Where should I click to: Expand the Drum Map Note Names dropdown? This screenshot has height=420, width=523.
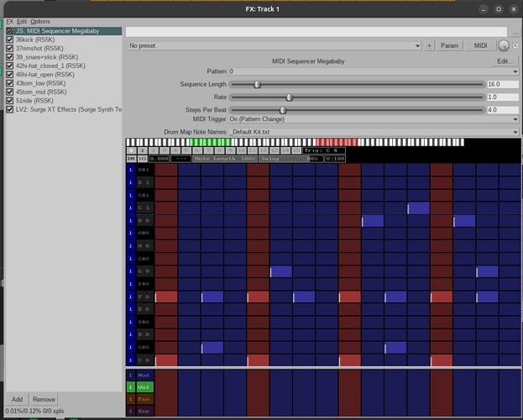point(374,132)
